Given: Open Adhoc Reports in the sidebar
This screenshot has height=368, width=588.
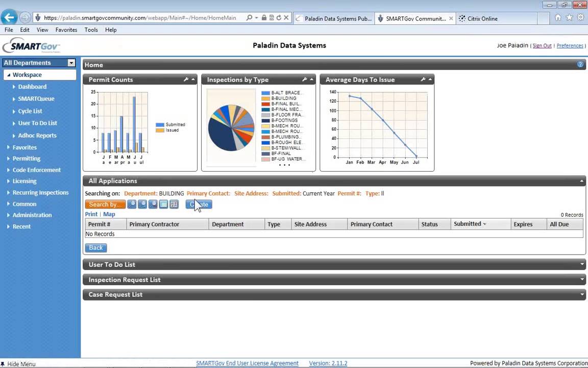Looking at the screenshot, I should tap(37, 135).
